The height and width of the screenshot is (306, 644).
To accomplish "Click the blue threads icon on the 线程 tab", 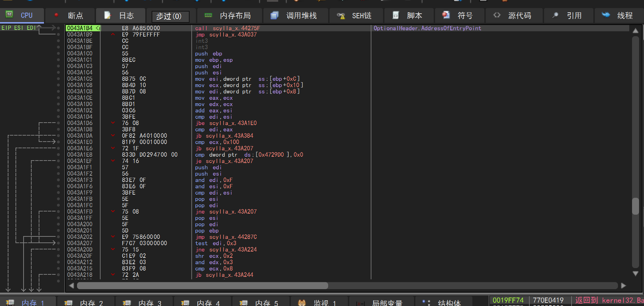I will click(x=606, y=15).
